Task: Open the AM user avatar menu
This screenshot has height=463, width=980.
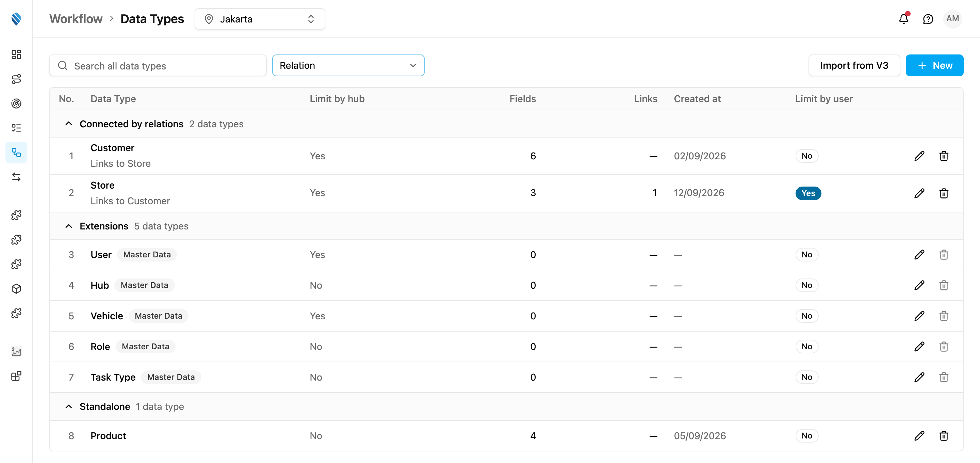Action: [x=952, y=19]
